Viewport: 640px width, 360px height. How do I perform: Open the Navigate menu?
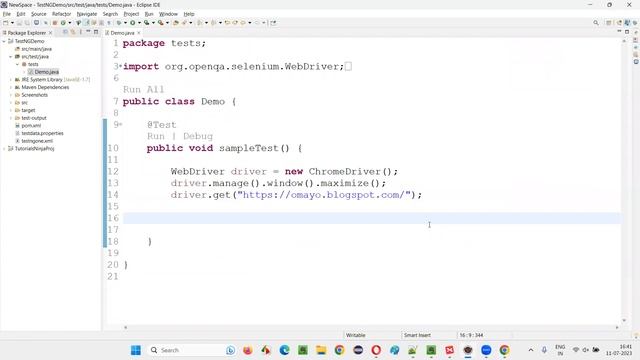87,14
